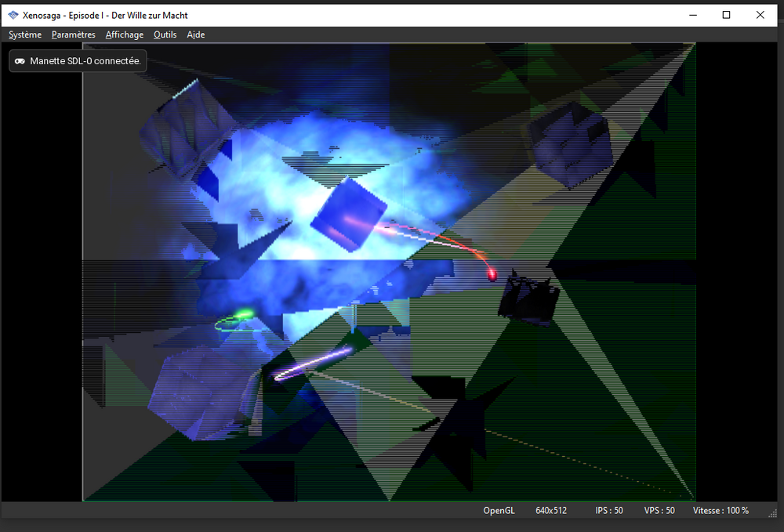Click the 640x512 resolution indicator
The height and width of the screenshot is (532, 784).
[x=551, y=511]
